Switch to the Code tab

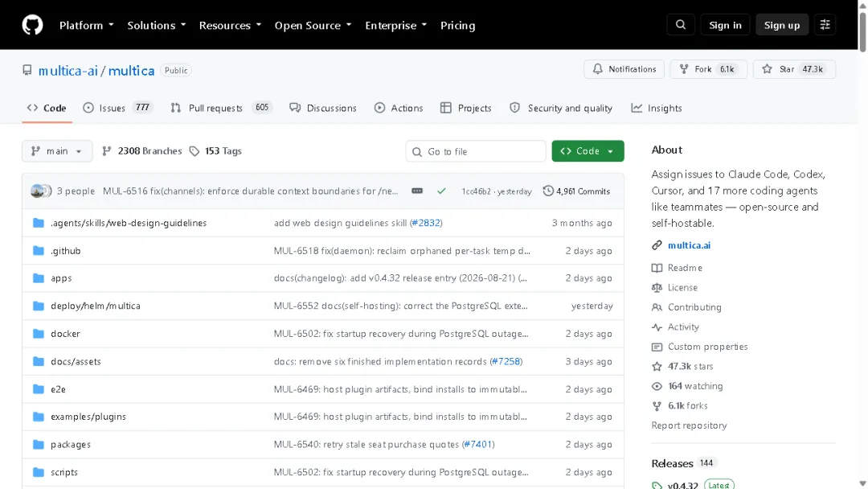(47, 108)
